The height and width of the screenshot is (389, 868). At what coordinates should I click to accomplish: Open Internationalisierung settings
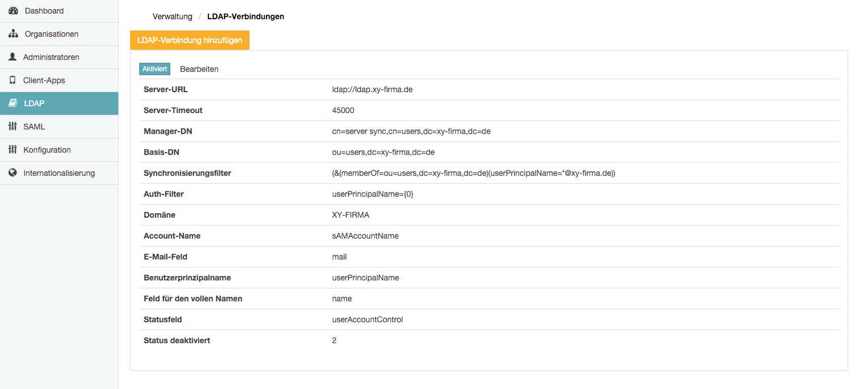tap(59, 173)
